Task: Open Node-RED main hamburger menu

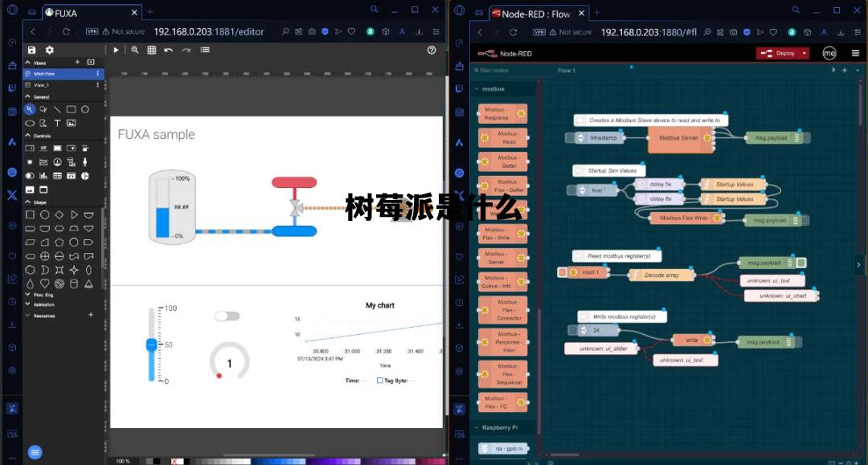Action: tap(855, 53)
